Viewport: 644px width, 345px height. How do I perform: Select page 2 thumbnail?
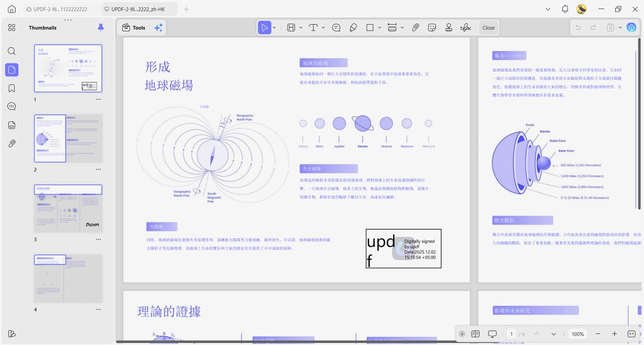click(x=68, y=138)
